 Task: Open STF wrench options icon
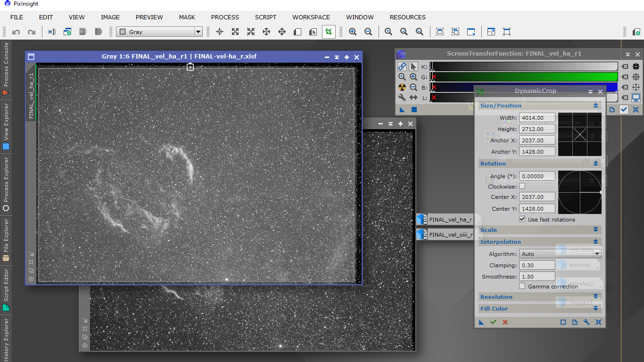[x=402, y=98]
